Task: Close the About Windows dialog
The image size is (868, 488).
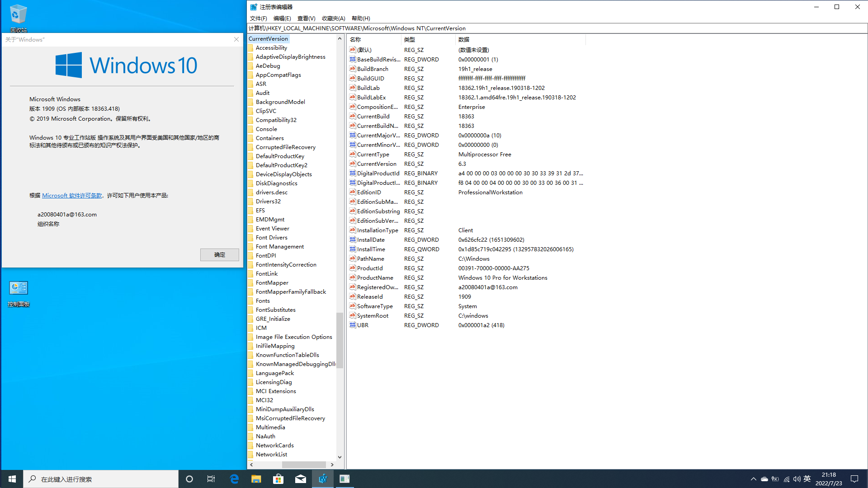Action: [x=236, y=39]
